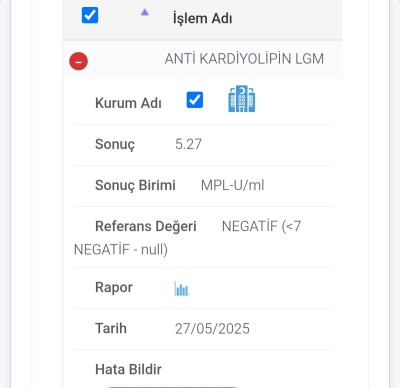Sort by the purple ascending arrow

click(144, 13)
